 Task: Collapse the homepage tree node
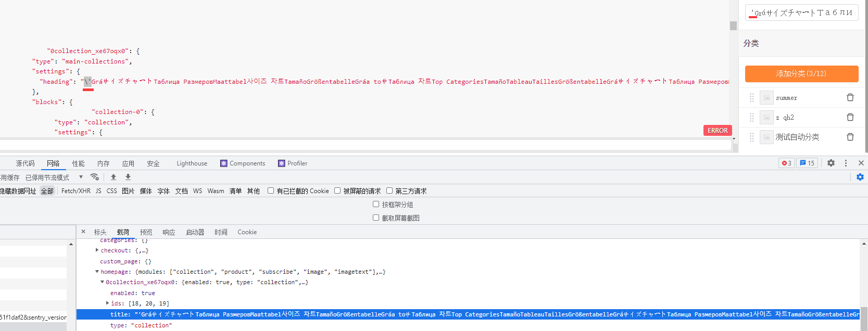coord(97,272)
